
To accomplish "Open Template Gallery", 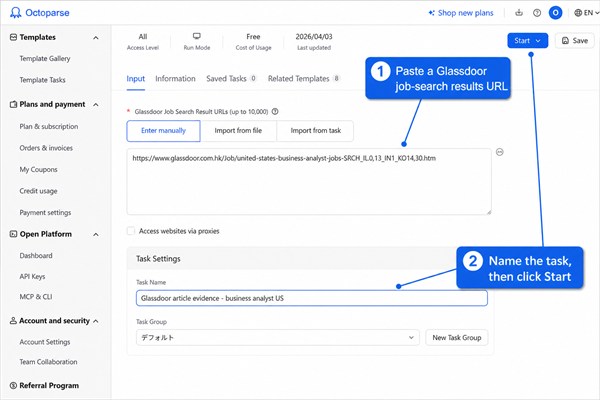I will (x=45, y=59).
